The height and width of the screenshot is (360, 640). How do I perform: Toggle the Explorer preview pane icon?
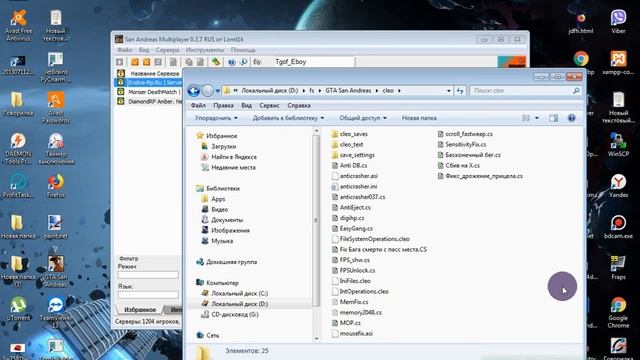(x=553, y=118)
